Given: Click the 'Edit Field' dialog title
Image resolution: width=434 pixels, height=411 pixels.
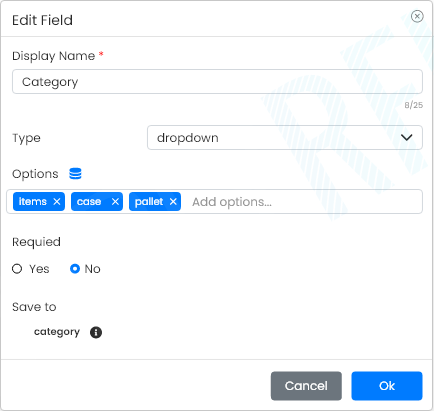Looking at the screenshot, I should [x=42, y=20].
